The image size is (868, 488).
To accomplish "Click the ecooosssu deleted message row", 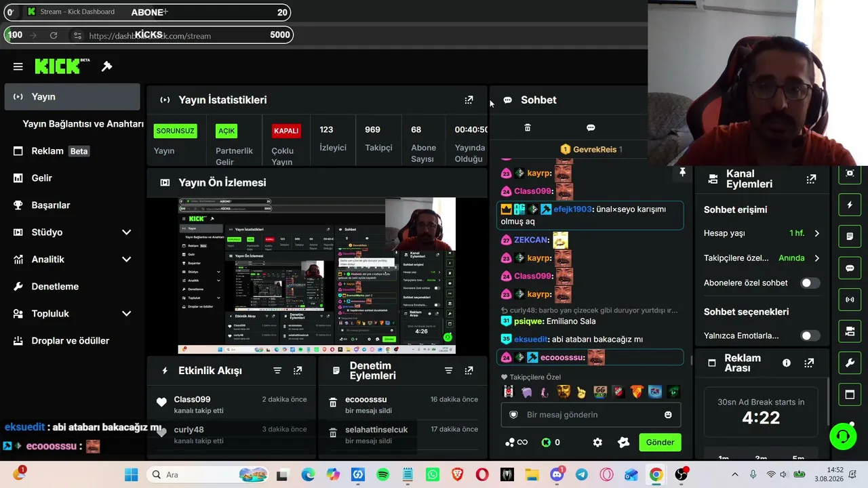I will [x=403, y=405].
